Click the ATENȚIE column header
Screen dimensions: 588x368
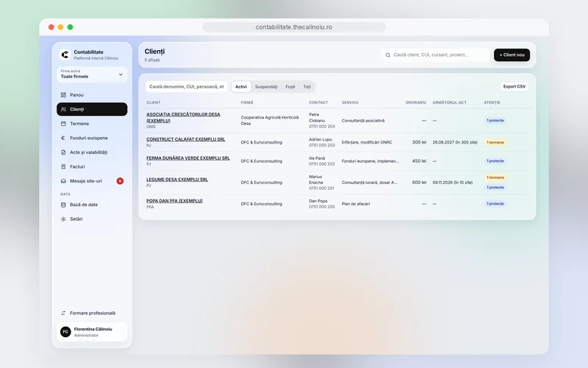492,102
